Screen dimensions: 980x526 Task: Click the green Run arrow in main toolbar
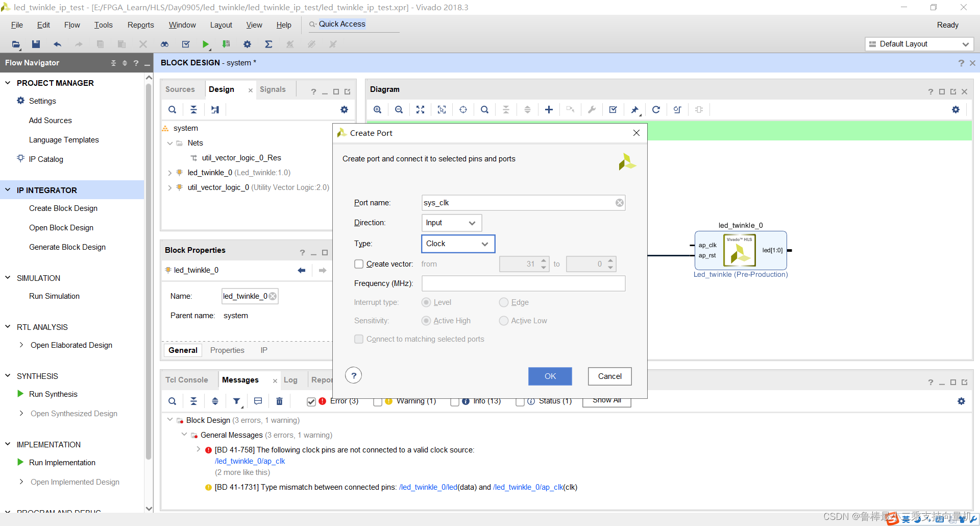205,44
